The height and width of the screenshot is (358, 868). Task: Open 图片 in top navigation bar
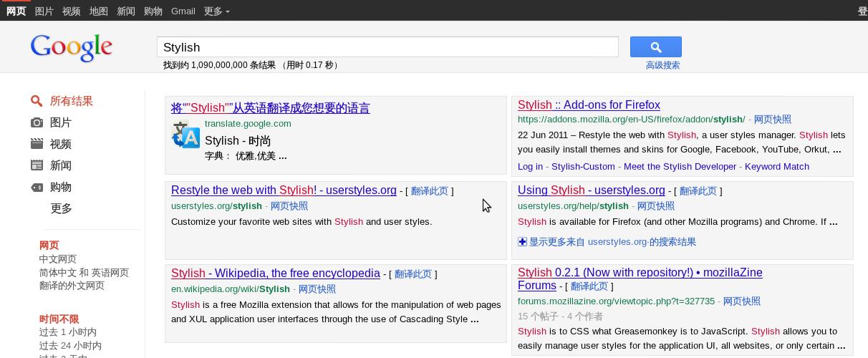(44, 11)
